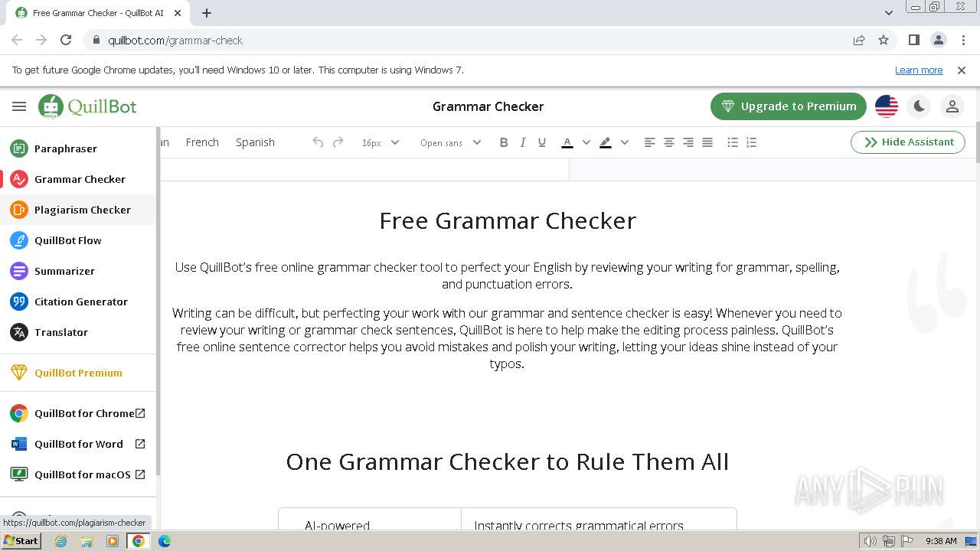Open QuillBot for Chrome link
The height and width of the screenshot is (551, 980).
(78, 413)
